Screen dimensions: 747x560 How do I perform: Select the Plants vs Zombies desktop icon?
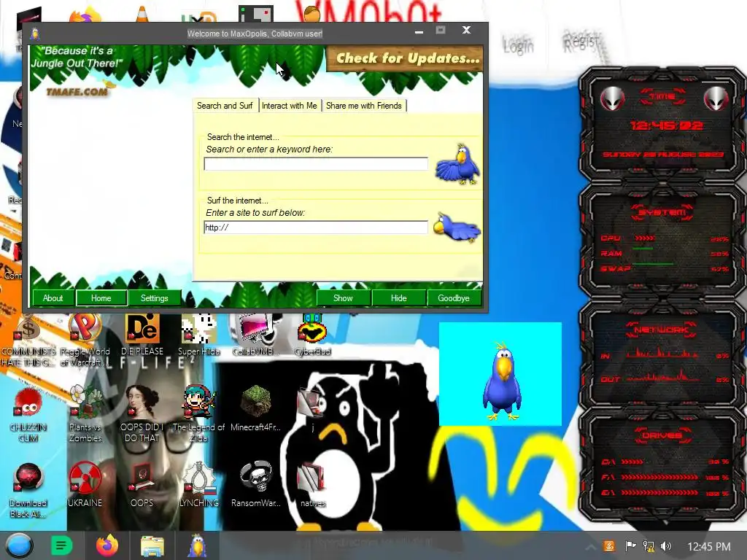85,414
